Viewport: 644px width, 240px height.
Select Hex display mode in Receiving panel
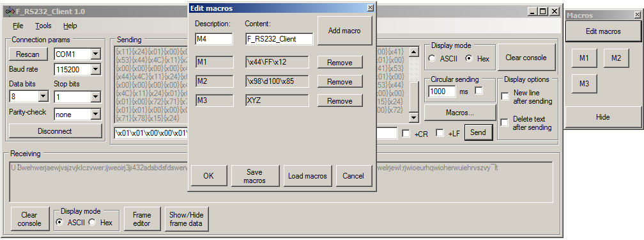pos(93,222)
